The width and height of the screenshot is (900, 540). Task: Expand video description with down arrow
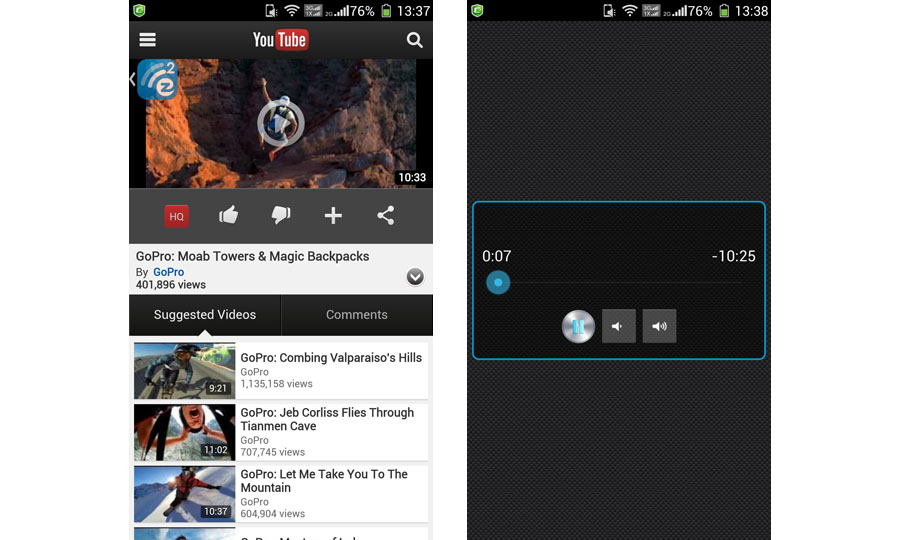tap(415, 277)
